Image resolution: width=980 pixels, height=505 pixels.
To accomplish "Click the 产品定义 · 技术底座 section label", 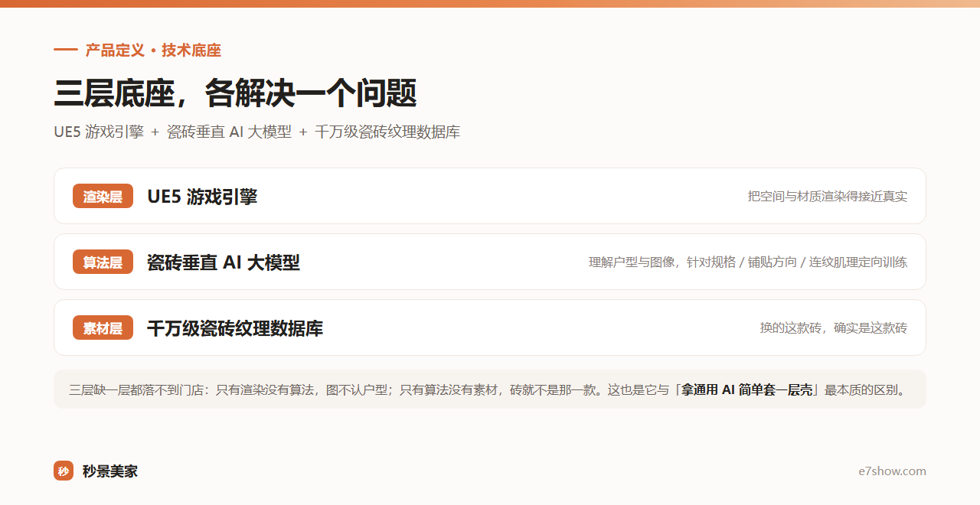I will click(153, 50).
